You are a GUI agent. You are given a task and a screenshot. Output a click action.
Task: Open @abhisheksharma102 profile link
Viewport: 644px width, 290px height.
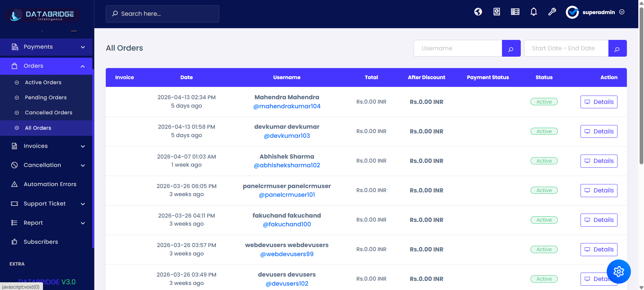coord(287,165)
